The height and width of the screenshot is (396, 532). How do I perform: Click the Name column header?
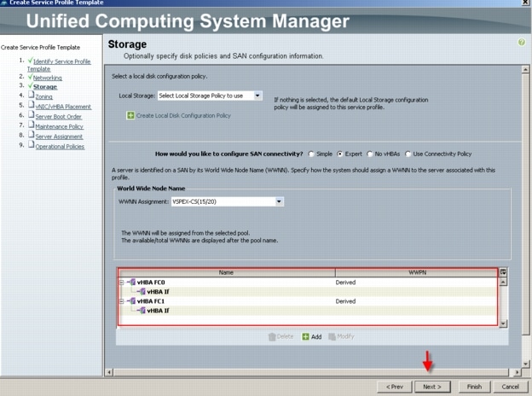(x=226, y=272)
